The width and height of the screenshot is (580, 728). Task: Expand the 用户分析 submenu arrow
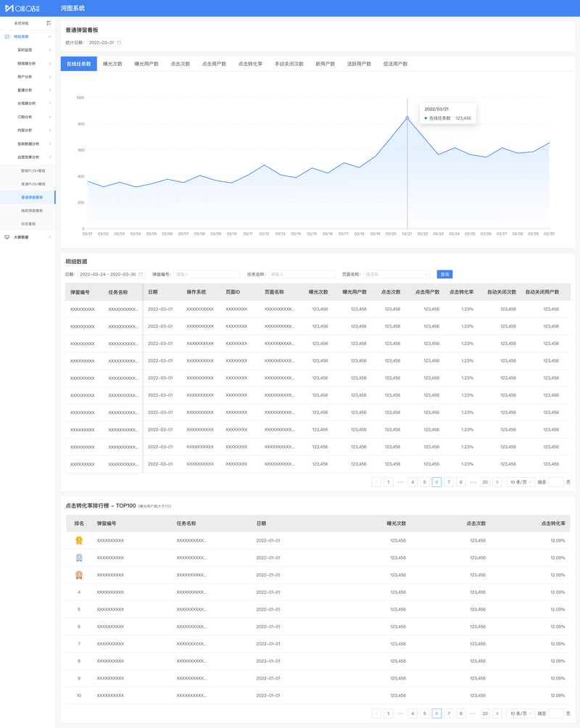(50, 77)
